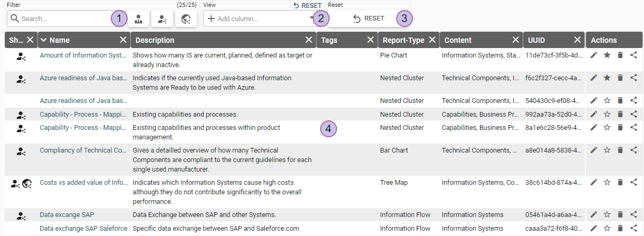Remove the Description column
This screenshot has height=236, width=644.
tap(309, 40)
